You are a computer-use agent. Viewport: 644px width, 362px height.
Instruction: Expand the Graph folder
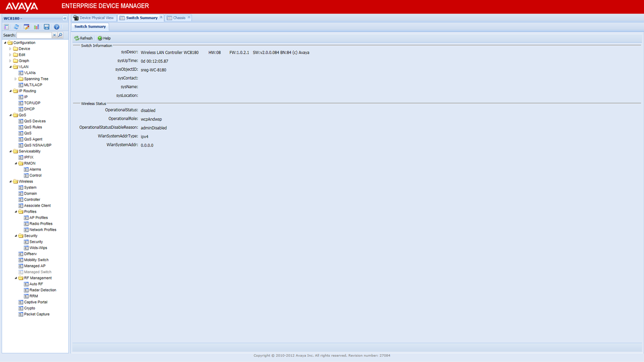point(10,61)
